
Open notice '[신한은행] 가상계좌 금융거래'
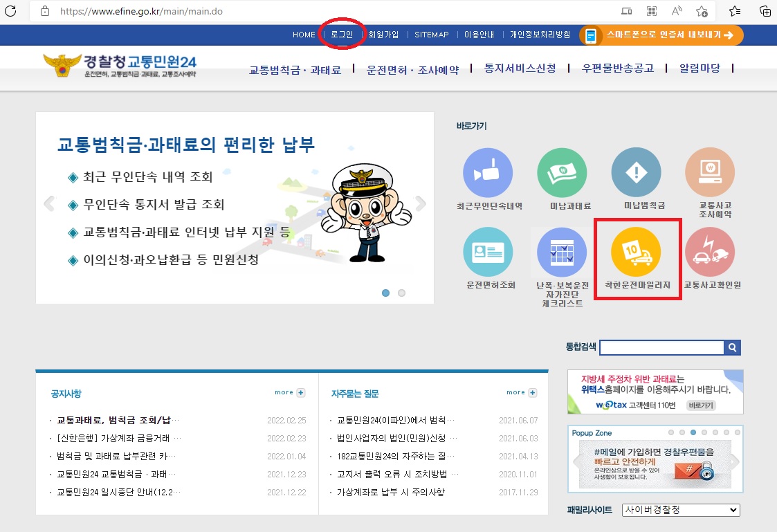point(119,438)
